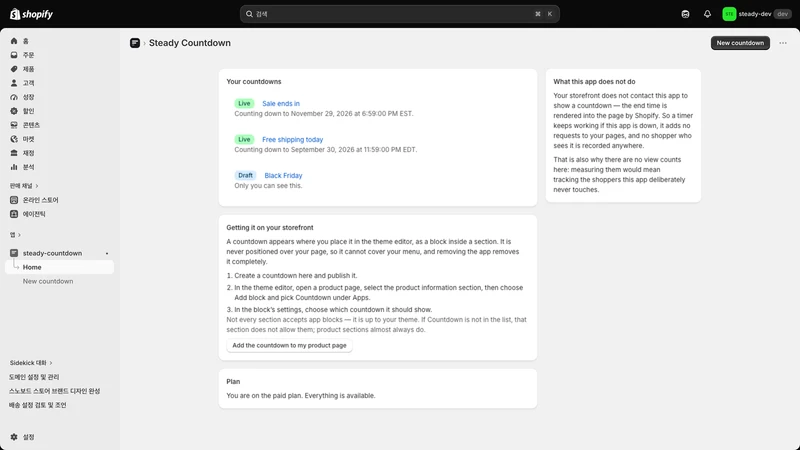Click the New countdown button

(x=740, y=43)
